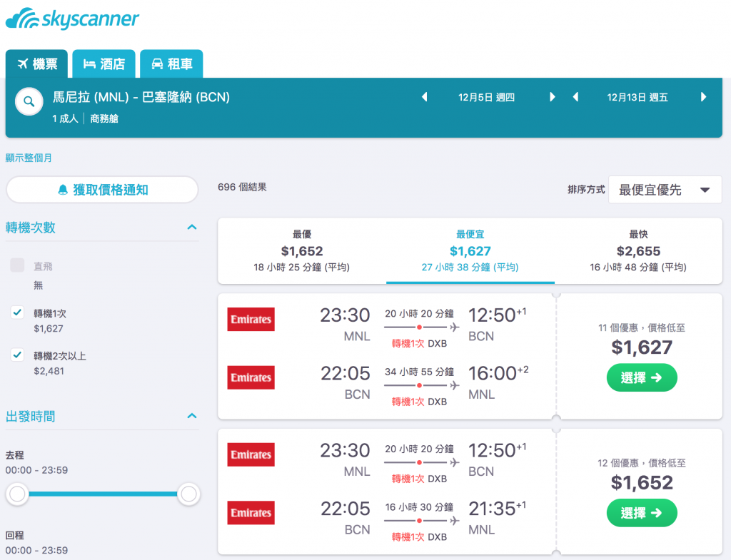
Task: Uncheck the 轉機1次 filter checkbox
Action: point(17,312)
